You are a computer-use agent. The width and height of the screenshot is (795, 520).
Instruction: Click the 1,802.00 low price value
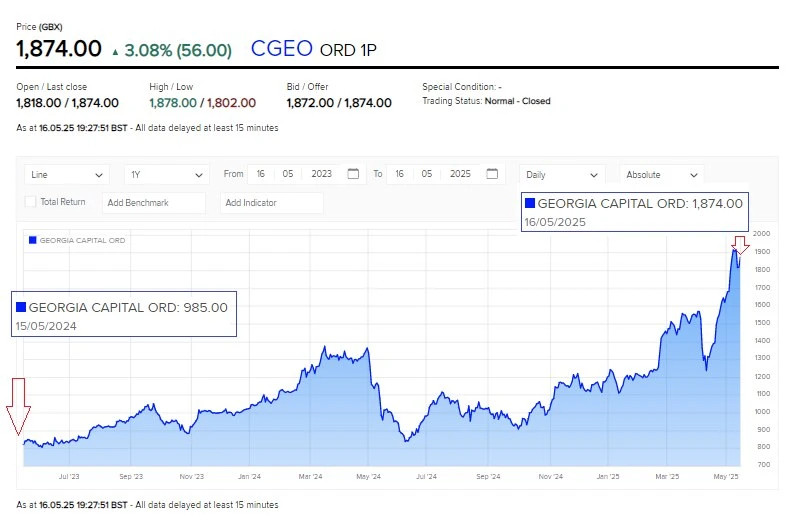pos(231,103)
